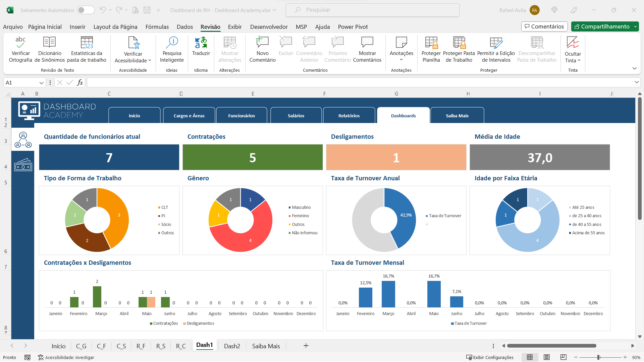Open Permitir a Edição de Intervalos
644x362 pixels.
tap(496, 50)
